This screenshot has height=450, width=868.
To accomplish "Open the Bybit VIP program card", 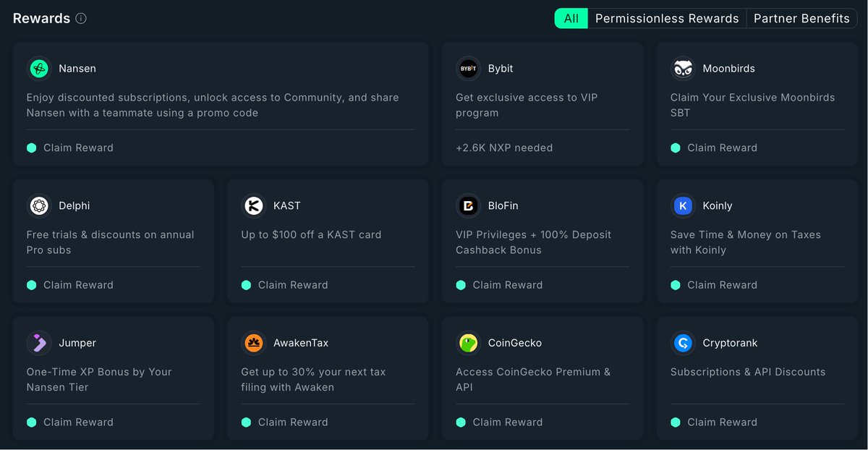I will pos(542,104).
